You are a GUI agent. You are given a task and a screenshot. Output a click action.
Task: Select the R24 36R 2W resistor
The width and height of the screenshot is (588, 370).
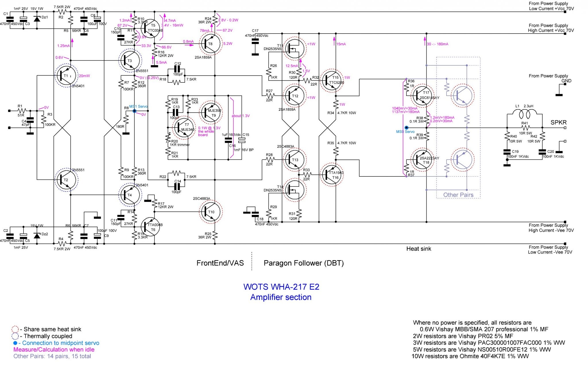tap(215, 20)
